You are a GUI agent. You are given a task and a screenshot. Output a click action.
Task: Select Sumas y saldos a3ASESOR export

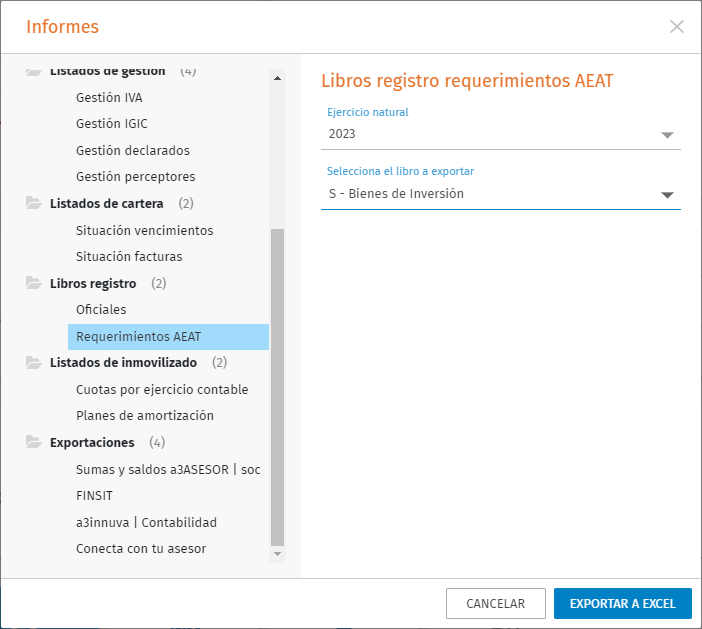tap(168, 470)
